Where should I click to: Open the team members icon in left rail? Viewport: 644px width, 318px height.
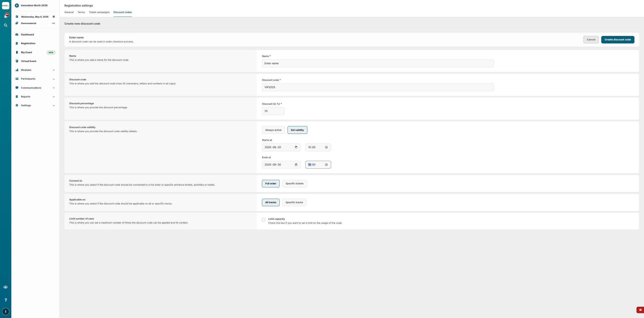(6, 287)
